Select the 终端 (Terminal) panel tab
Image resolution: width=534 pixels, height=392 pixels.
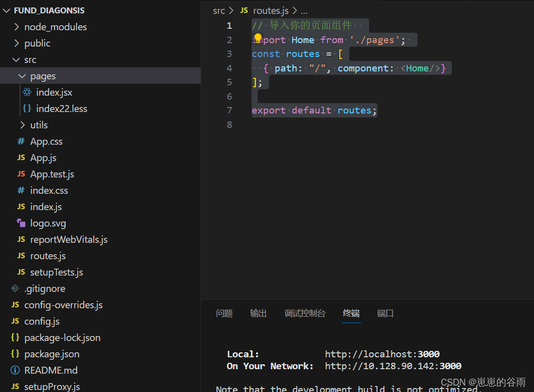point(351,313)
